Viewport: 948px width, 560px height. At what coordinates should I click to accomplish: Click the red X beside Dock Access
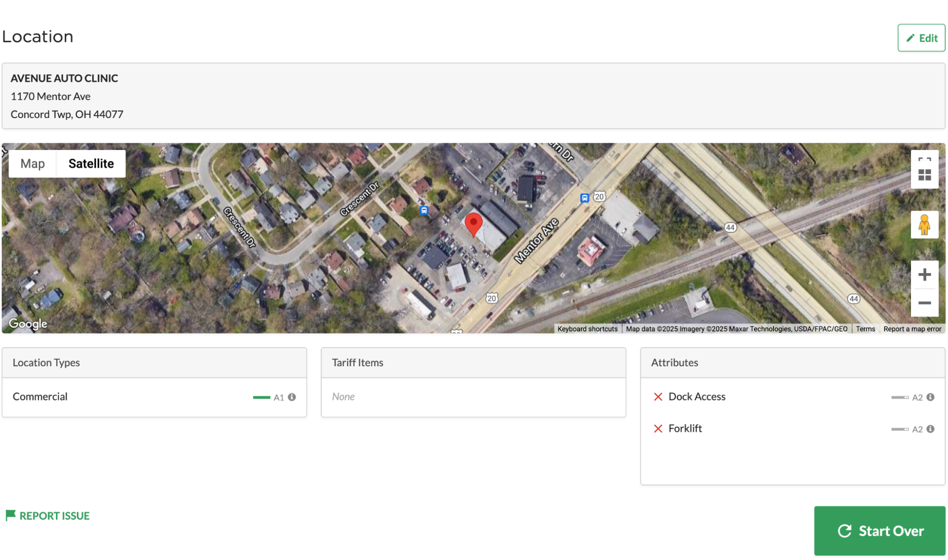[x=658, y=397]
